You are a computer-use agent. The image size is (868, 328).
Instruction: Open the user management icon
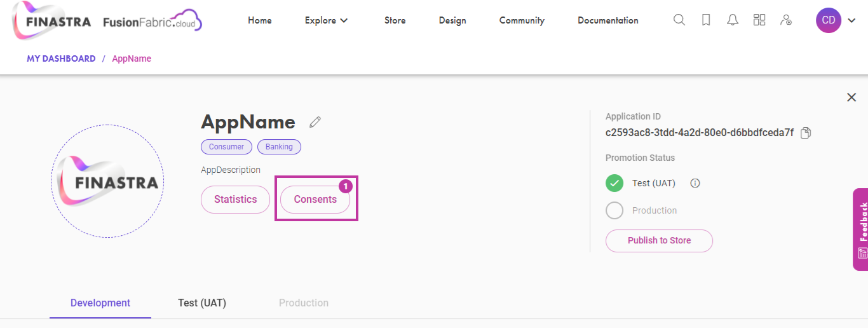pos(786,20)
